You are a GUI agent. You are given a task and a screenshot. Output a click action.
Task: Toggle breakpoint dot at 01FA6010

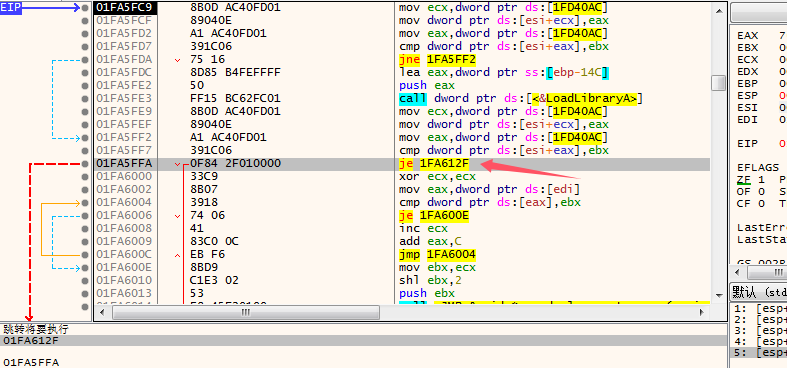tap(85, 280)
